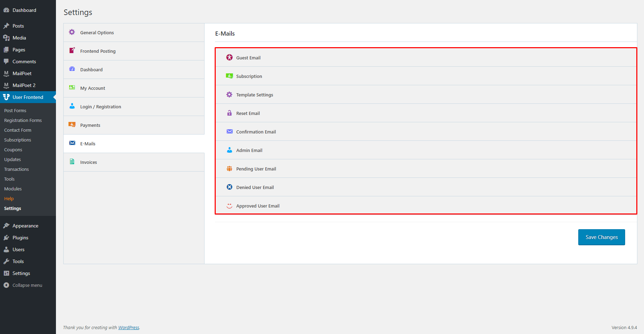644x334 pixels.
Task: Click the Reset Email lock icon
Action: tap(229, 113)
